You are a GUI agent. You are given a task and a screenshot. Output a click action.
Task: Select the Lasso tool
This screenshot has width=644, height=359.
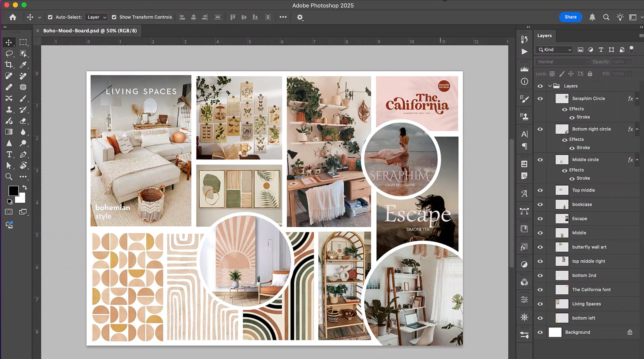9,53
